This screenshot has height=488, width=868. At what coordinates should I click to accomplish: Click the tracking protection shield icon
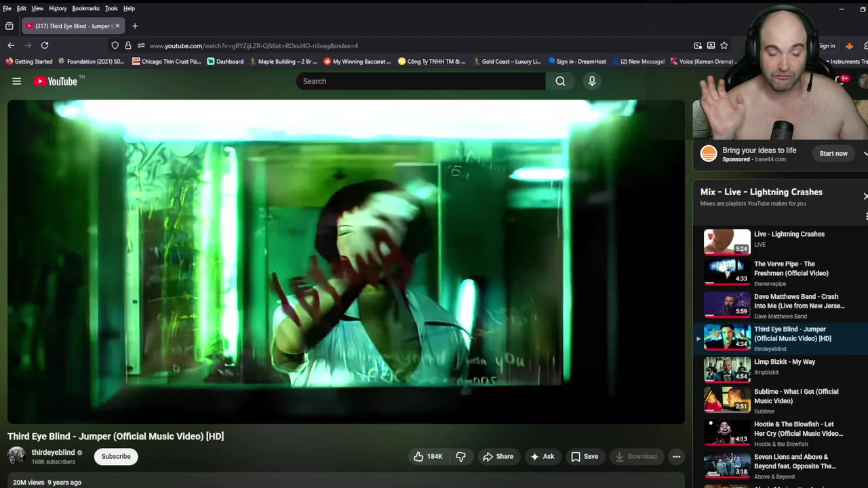point(115,45)
